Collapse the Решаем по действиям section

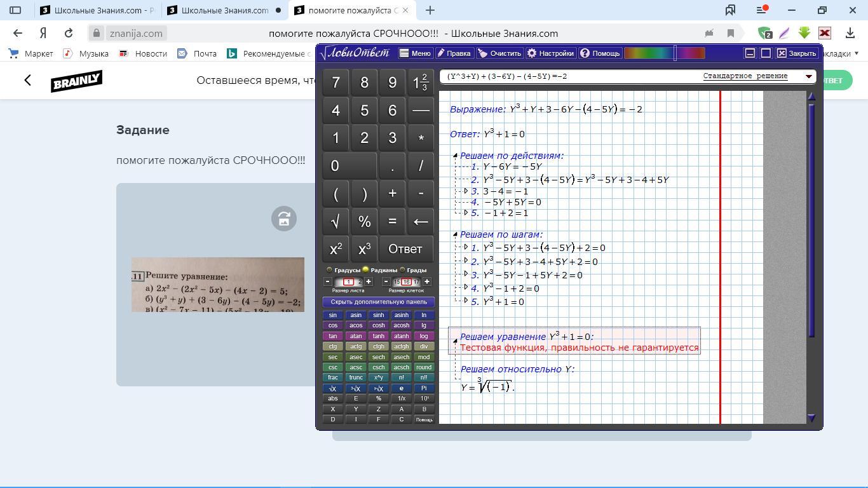coord(456,156)
